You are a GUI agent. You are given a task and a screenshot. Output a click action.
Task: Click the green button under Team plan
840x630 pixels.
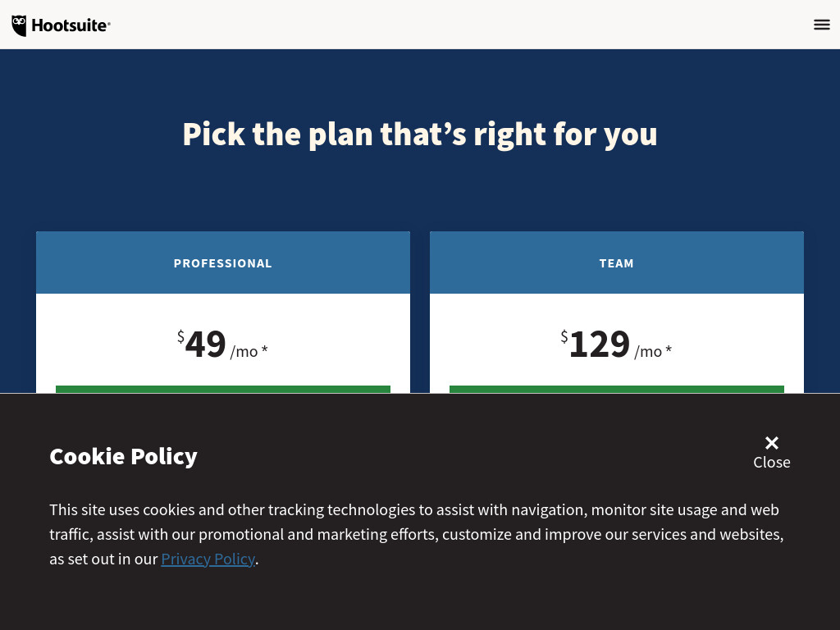(617, 390)
